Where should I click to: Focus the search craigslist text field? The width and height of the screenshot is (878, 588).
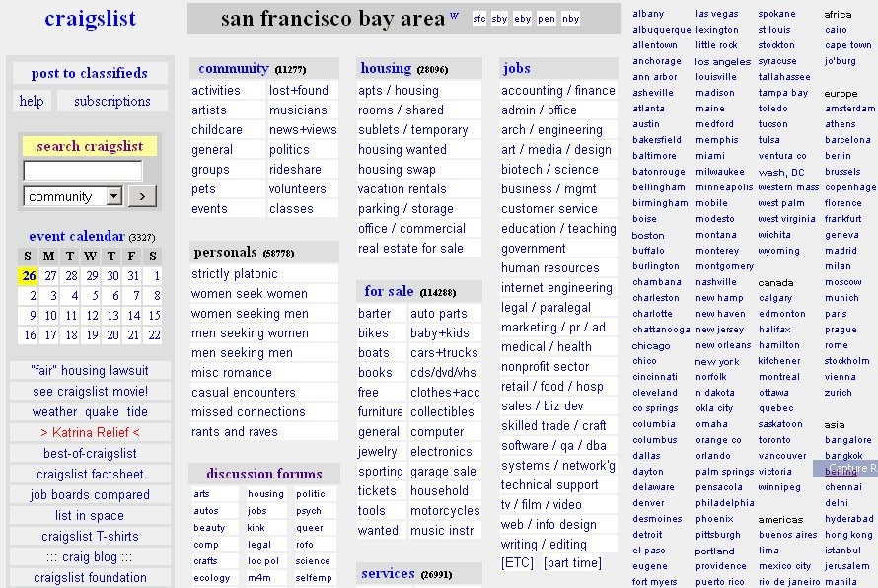tap(82, 171)
